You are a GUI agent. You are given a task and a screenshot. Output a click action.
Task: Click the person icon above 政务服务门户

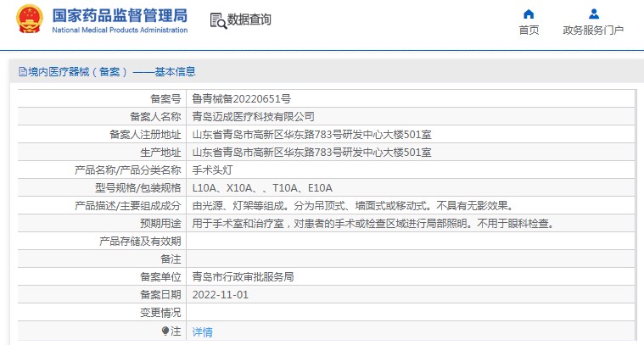coord(593,14)
